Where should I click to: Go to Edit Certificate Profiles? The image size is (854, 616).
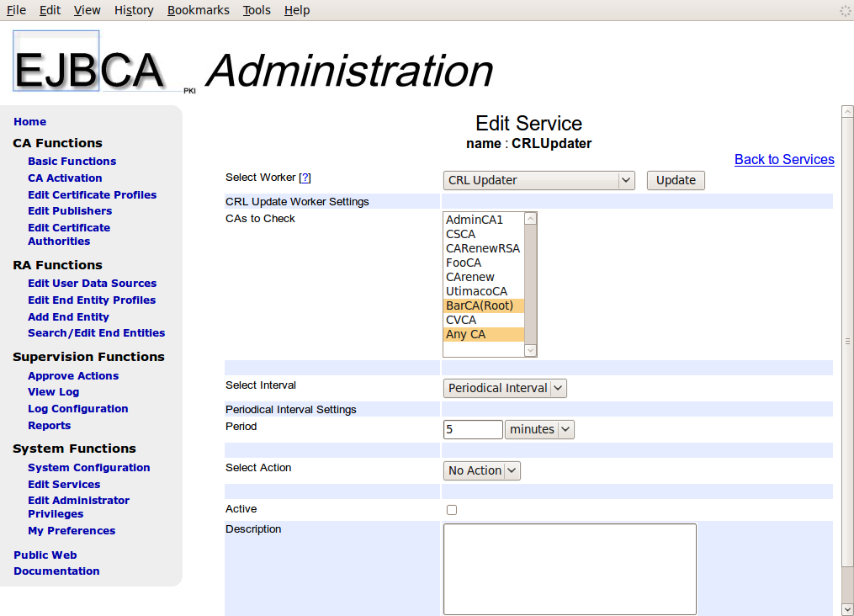click(92, 194)
